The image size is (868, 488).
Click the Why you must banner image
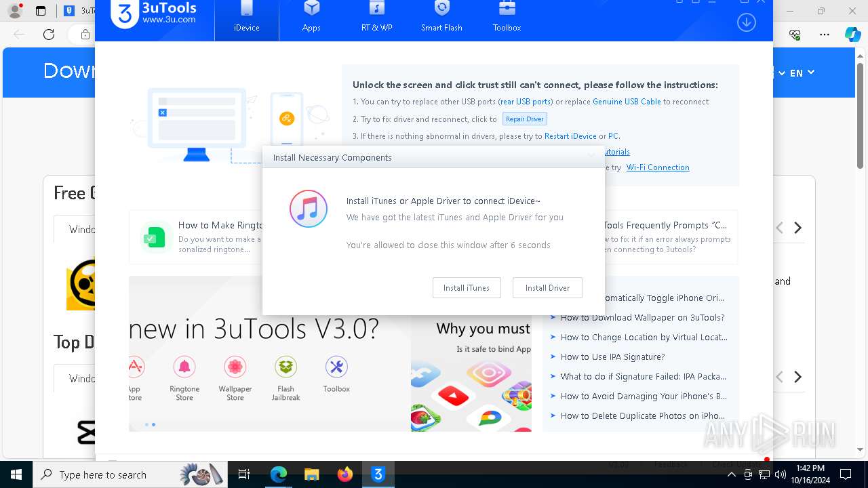(x=473, y=374)
